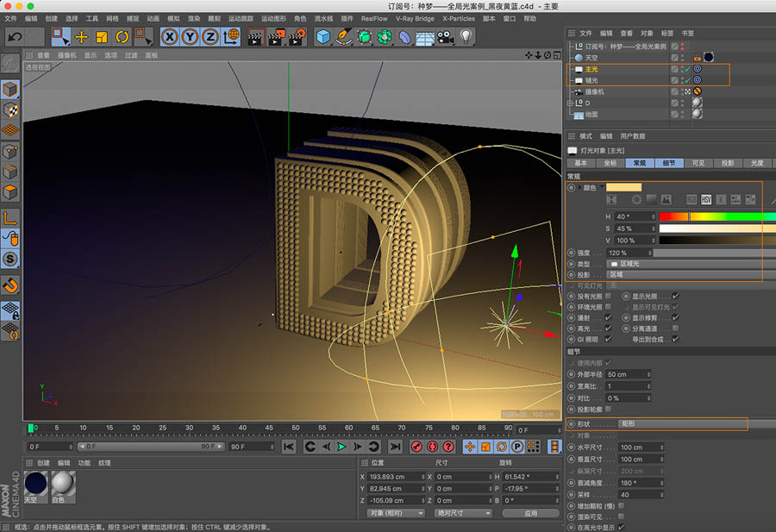Toggle X-axis lock
This screenshot has width=776, height=532.
click(x=170, y=36)
